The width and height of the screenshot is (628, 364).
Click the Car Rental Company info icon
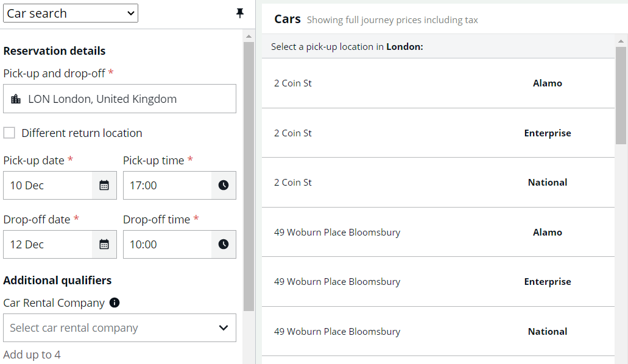115,303
